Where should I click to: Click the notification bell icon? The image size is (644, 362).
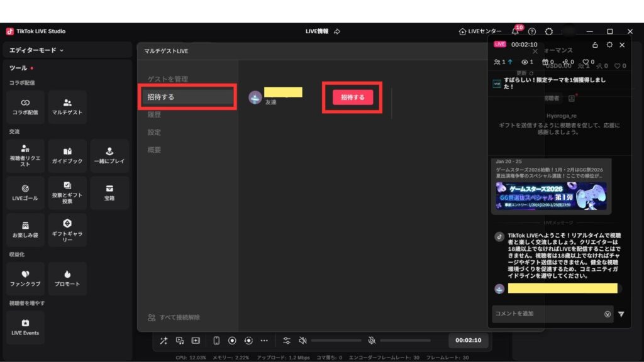tap(515, 31)
